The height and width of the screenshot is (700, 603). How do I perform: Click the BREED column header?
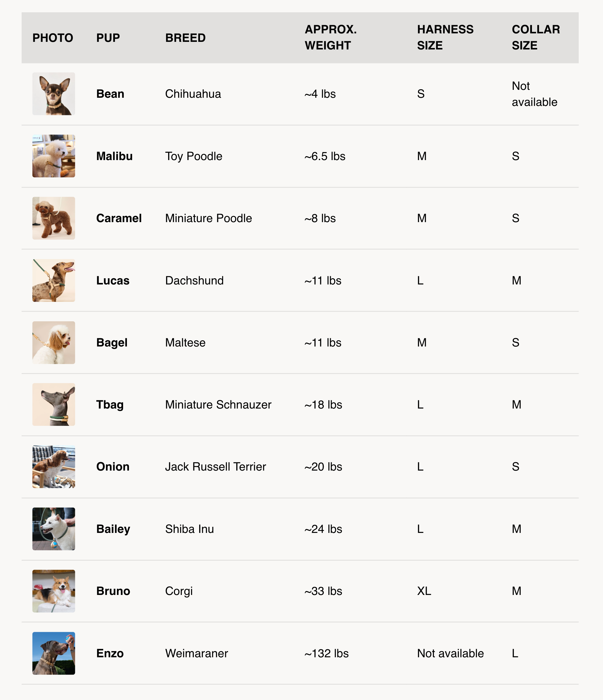point(185,38)
